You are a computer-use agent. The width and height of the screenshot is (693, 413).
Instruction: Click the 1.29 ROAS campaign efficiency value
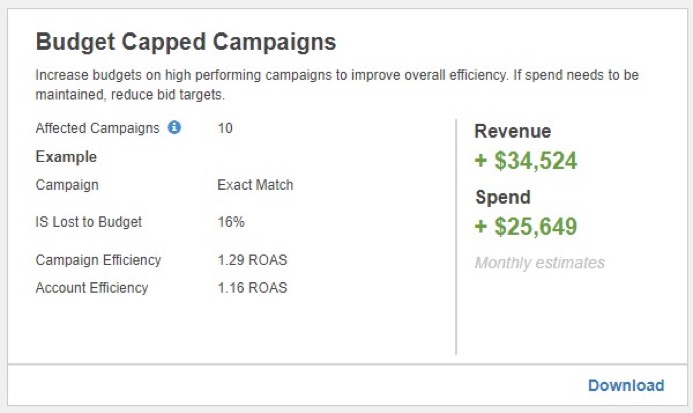point(252,260)
